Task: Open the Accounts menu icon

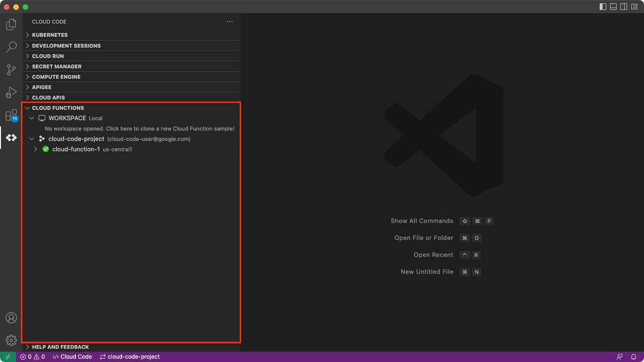Action: [x=11, y=318]
